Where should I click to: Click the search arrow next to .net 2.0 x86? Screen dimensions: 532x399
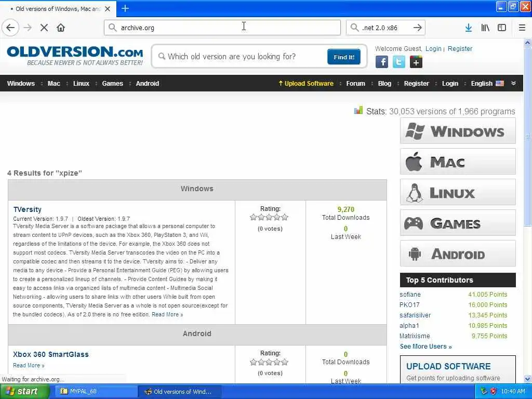[x=417, y=28]
